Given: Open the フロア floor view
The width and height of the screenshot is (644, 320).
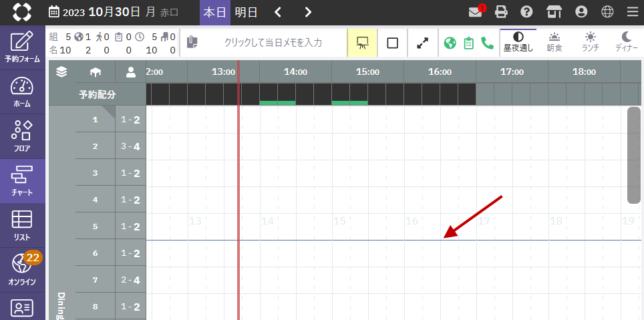Looking at the screenshot, I should [22, 136].
